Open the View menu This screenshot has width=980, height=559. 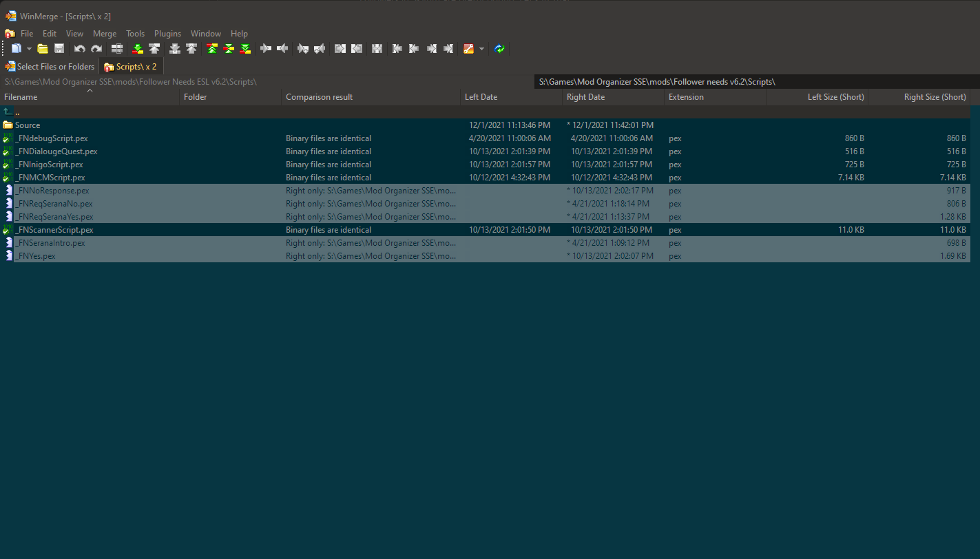point(74,34)
